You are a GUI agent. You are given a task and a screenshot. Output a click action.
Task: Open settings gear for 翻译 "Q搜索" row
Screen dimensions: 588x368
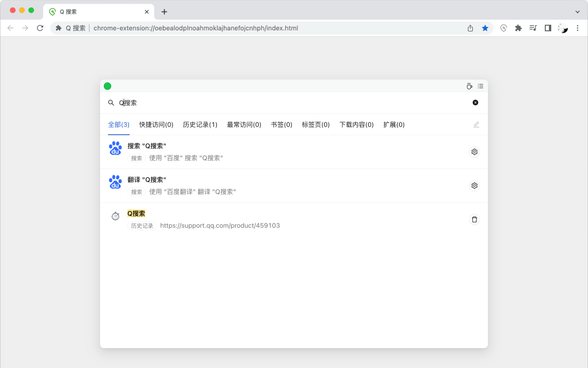coord(475,186)
